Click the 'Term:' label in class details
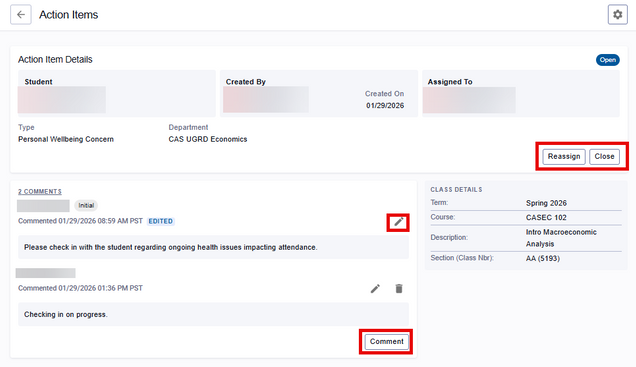 [439, 203]
